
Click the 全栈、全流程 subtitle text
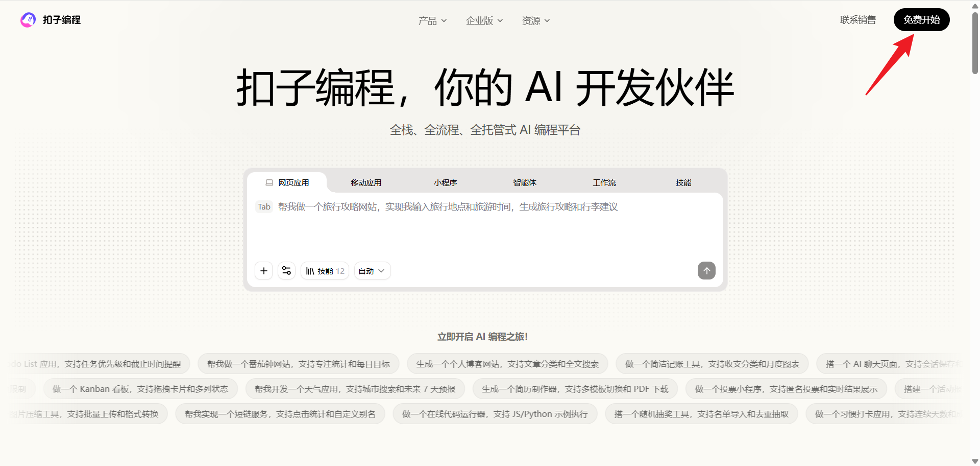pyautogui.click(x=485, y=130)
